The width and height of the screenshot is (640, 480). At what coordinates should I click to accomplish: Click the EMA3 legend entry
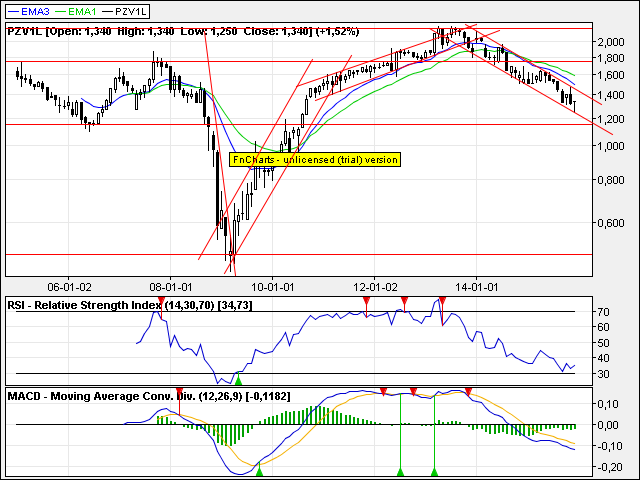point(28,11)
